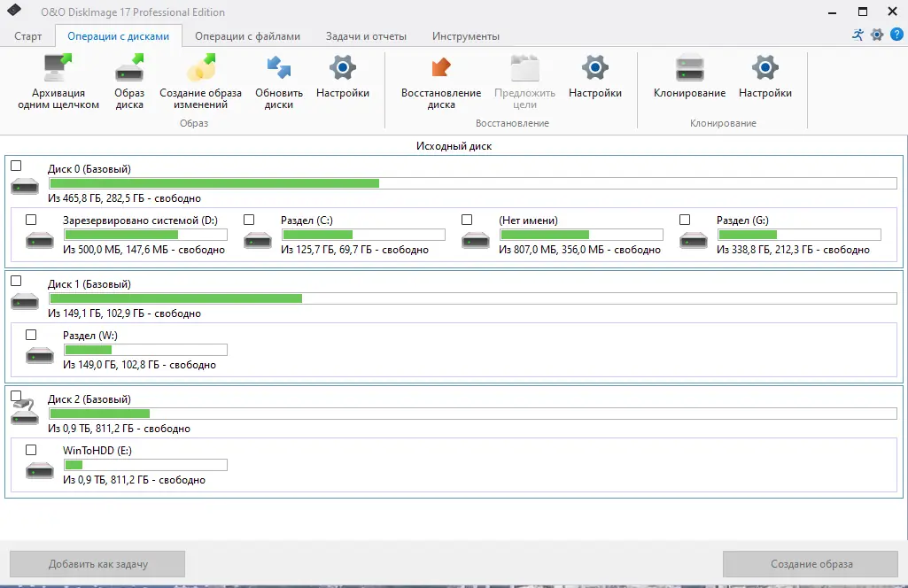The height and width of the screenshot is (588, 908).
Task: Select the Предложить цели icon
Action: (524, 68)
